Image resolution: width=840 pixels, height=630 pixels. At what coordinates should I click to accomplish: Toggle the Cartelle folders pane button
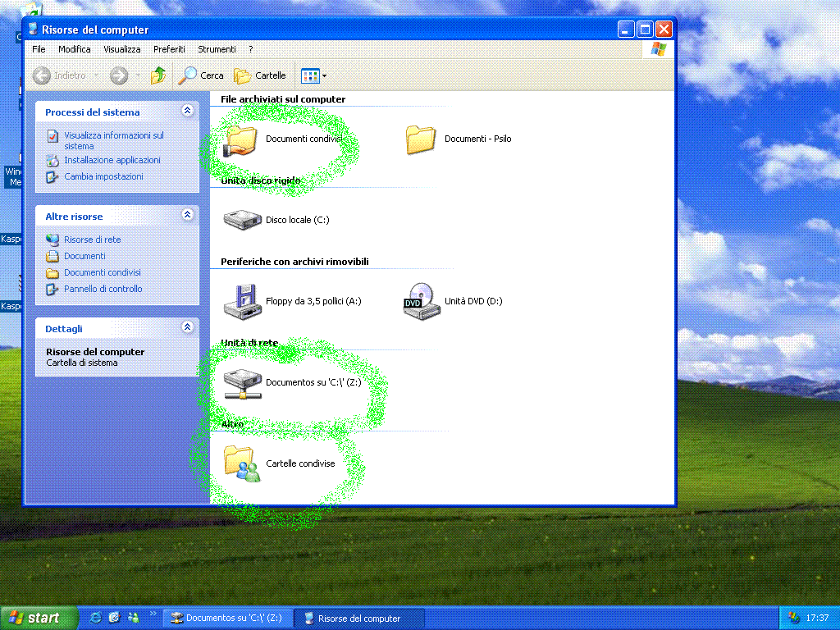[260, 75]
